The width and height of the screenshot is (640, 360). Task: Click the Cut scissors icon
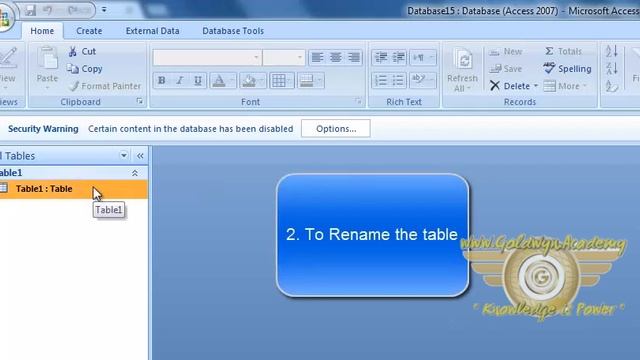[x=73, y=51]
